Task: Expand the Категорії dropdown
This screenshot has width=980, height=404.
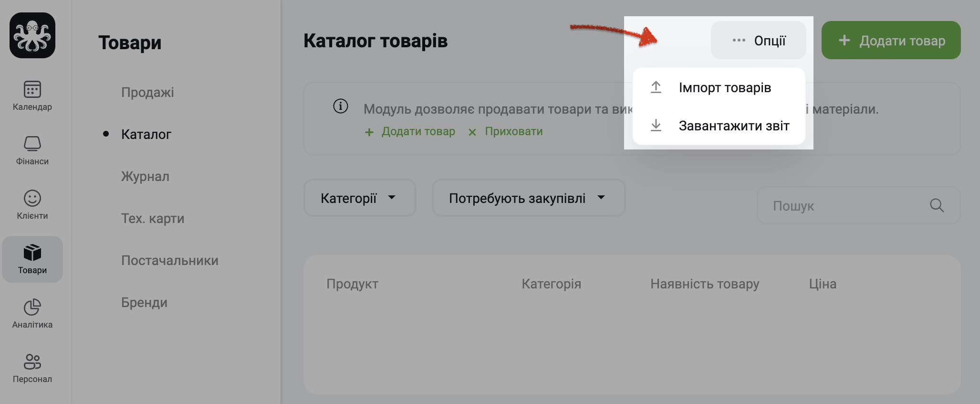Action: [x=360, y=198]
